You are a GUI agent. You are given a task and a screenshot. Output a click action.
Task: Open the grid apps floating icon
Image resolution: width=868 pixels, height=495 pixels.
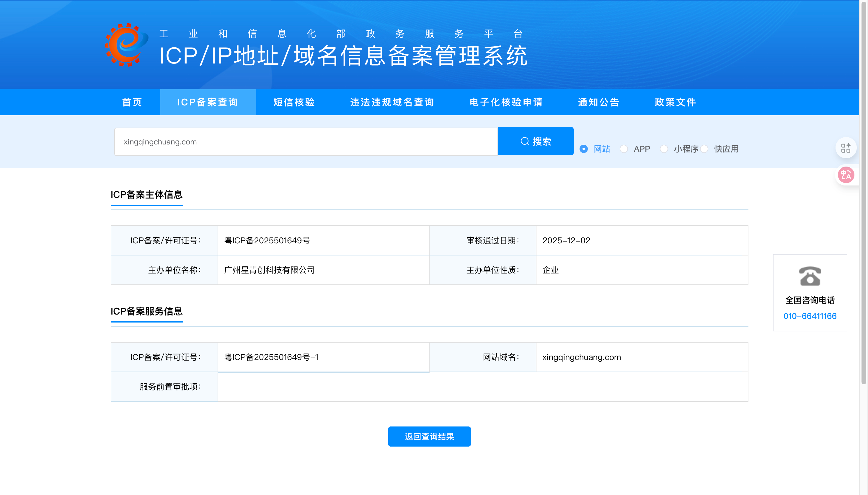pos(846,148)
